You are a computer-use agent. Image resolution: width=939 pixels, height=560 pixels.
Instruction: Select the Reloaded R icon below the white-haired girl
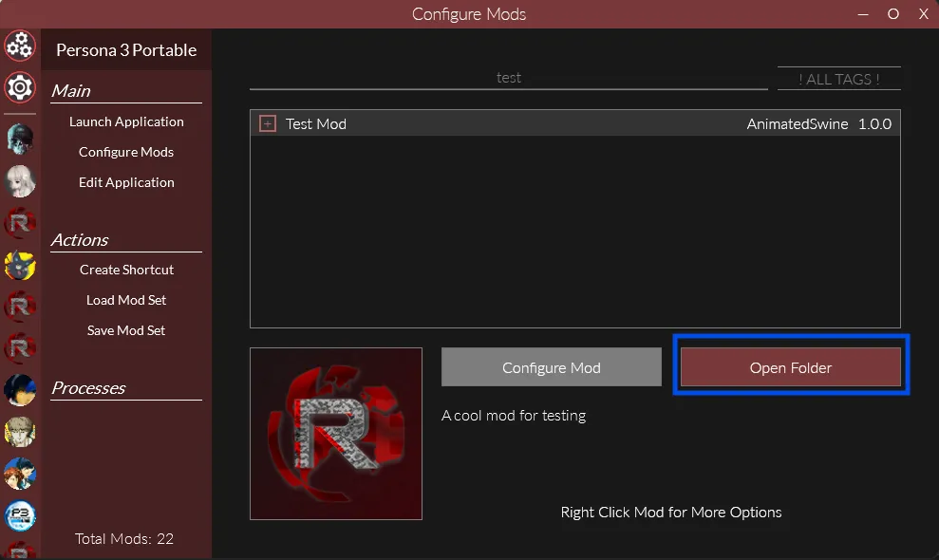pos(20,223)
